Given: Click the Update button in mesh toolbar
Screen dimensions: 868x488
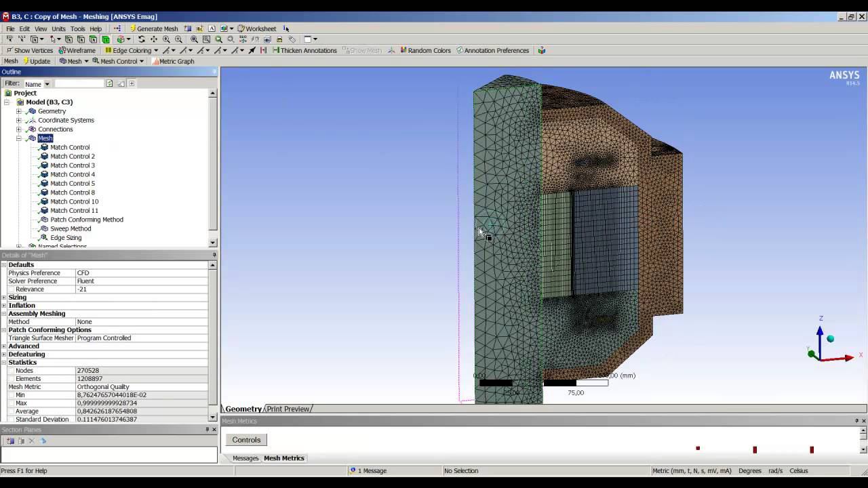Looking at the screenshot, I should (x=36, y=61).
